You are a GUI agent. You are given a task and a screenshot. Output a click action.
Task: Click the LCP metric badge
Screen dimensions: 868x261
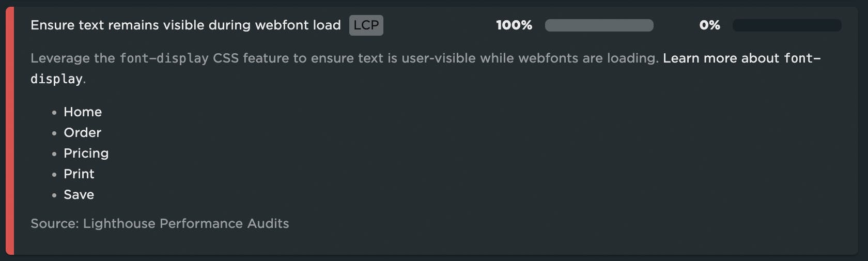coord(366,25)
